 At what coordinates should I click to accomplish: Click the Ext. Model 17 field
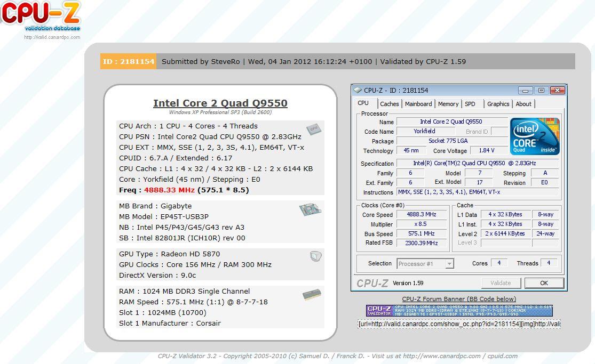click(x=480, y=182)
